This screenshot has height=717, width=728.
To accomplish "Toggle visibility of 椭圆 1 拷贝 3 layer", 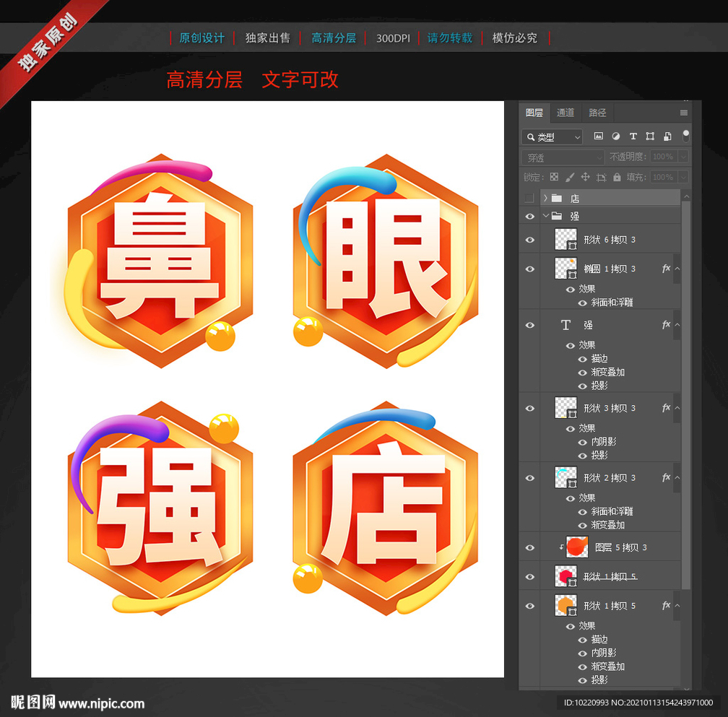I will 530,269.
